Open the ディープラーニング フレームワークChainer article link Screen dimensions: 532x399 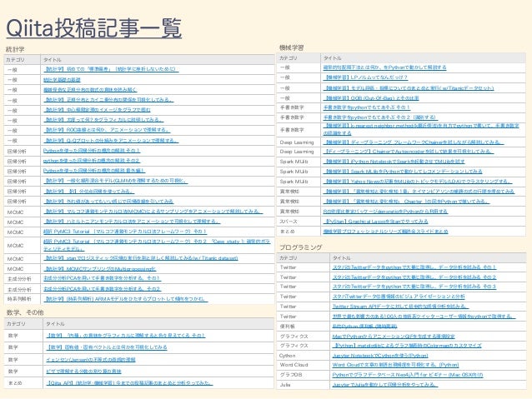[414, 142]
